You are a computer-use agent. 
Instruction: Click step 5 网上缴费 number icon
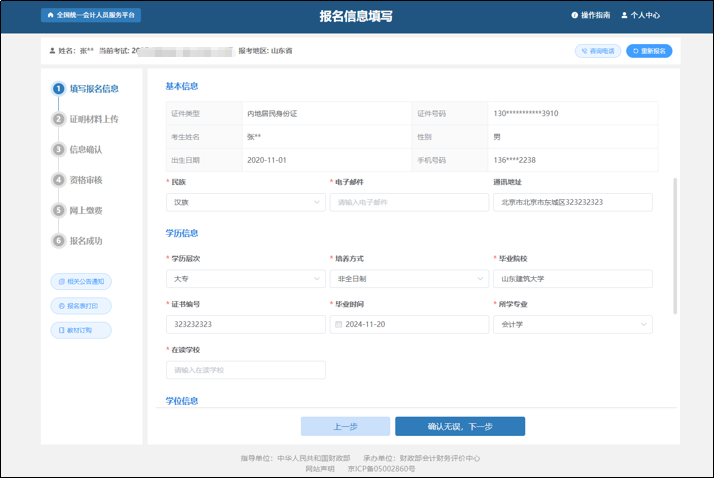(x=59, y=211)
